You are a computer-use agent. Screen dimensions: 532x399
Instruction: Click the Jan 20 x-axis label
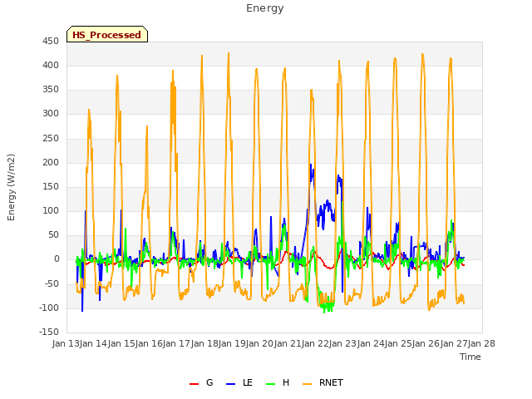point(259,344)
